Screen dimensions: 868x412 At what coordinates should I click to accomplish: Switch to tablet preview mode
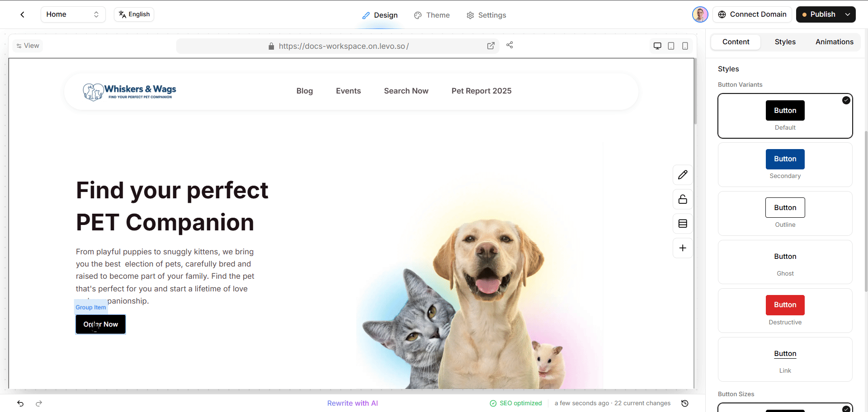(671, 46)
